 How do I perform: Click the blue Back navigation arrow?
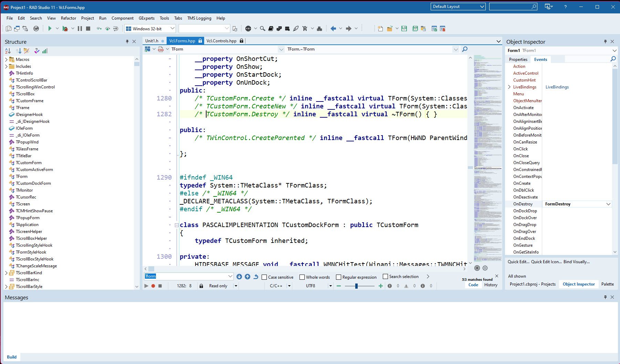click(333, 29)
